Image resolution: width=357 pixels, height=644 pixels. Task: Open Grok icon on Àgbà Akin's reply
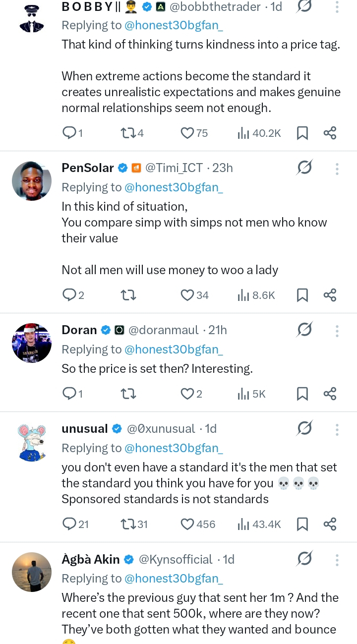304,559
